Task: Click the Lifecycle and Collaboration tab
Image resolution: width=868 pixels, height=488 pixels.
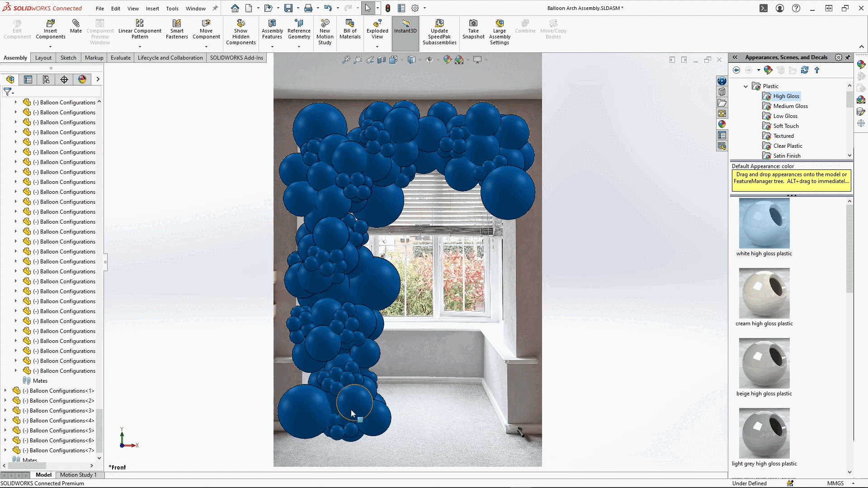Action: coord(170,58)
